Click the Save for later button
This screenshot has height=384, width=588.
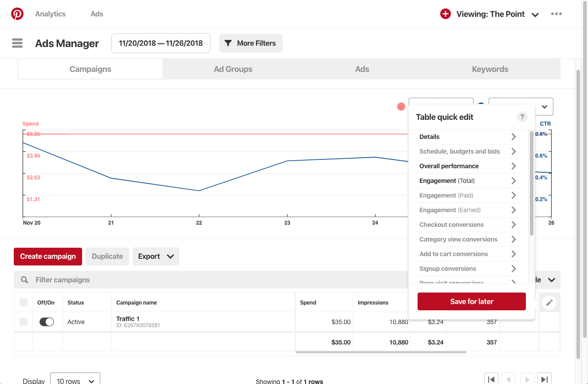(472, 301)
